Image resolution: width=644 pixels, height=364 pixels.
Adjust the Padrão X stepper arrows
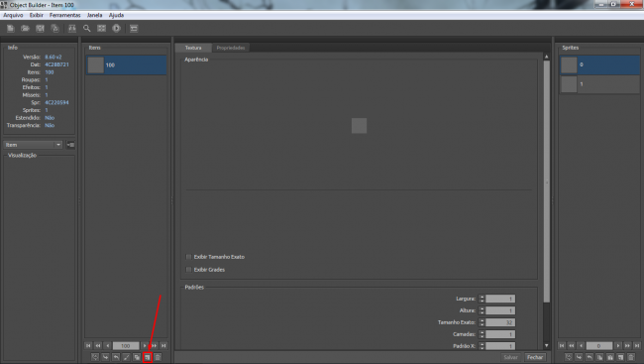coord(482,346)
